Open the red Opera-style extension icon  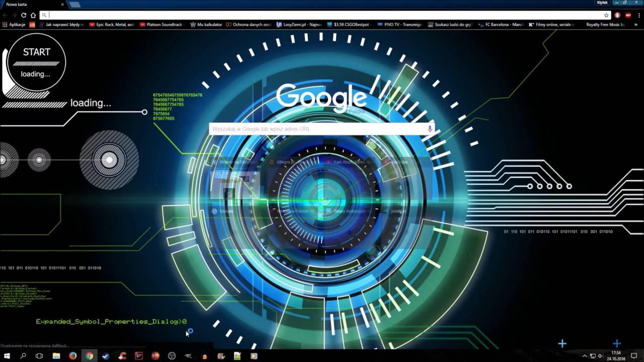pos(617,15)
